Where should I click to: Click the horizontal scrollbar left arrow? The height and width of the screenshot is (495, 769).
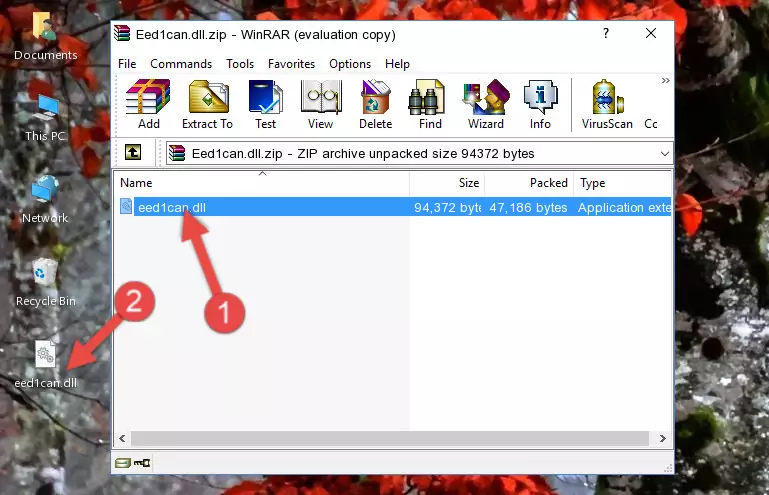123,439
